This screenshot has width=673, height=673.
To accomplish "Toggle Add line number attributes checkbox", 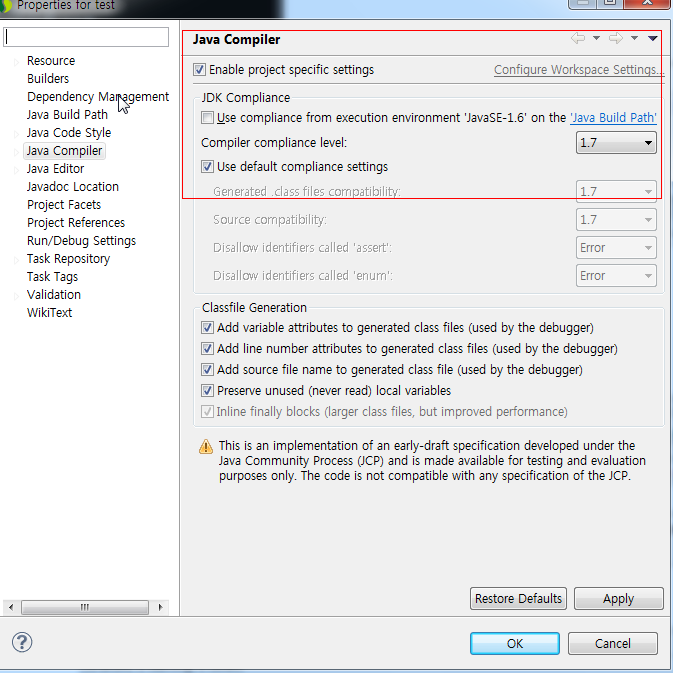I will [x=208, y=349].
